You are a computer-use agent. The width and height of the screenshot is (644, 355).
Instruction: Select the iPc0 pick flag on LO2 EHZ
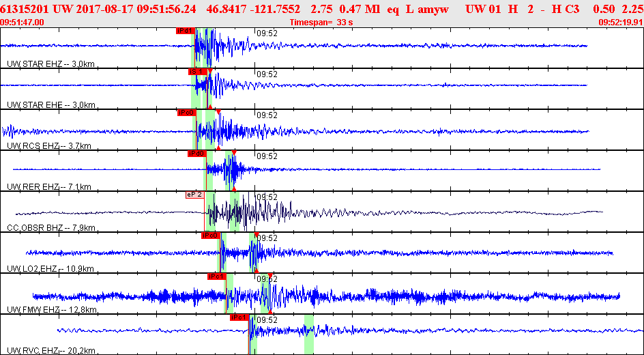tap(211, 236)
